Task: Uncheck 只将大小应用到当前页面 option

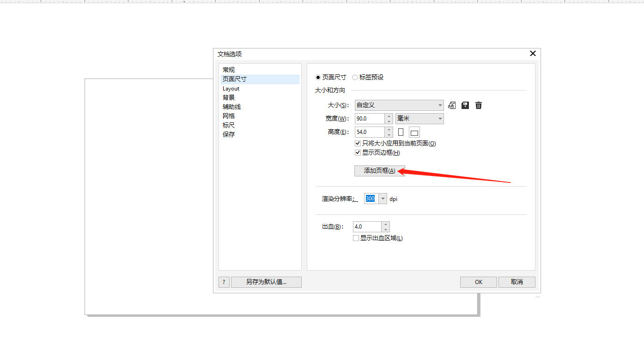Action: [x=358, y=143]
